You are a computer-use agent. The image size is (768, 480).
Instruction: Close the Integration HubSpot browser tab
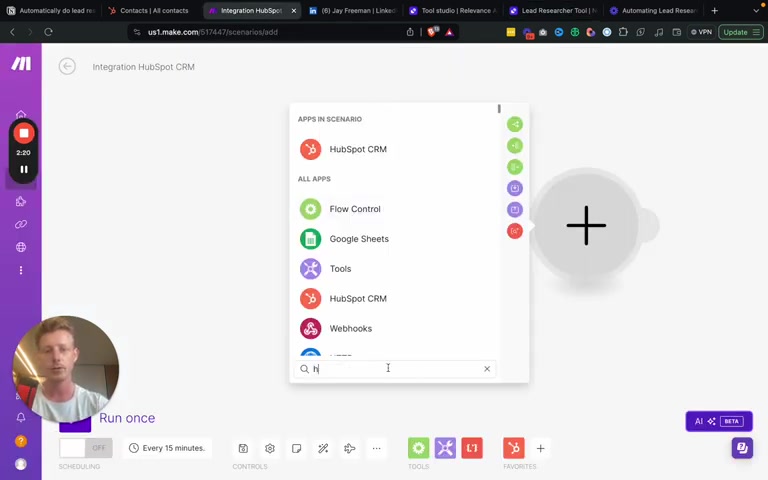(x=293, y=10)
